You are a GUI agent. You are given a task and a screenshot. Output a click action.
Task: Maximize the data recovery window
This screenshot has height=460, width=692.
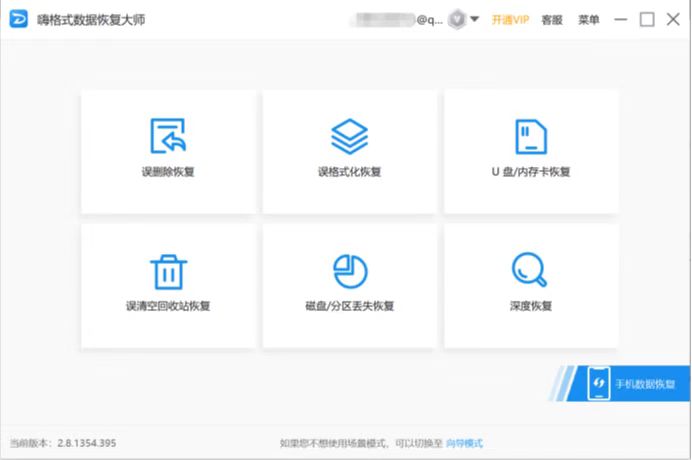tap(647, 19)
